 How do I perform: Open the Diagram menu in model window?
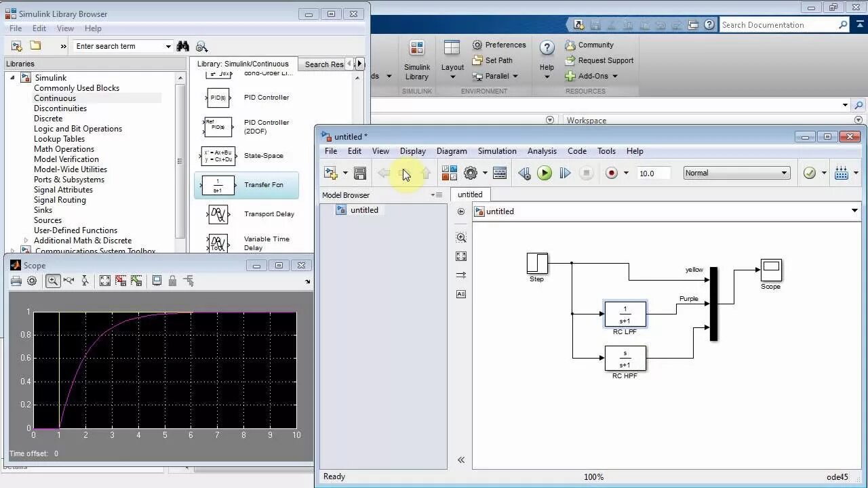tap(452, 151)
